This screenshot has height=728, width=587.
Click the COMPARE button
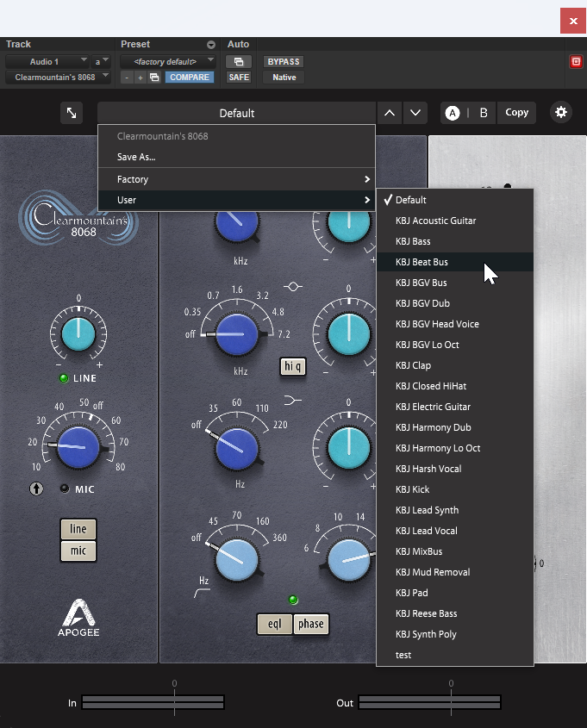[x=190, y=78]
